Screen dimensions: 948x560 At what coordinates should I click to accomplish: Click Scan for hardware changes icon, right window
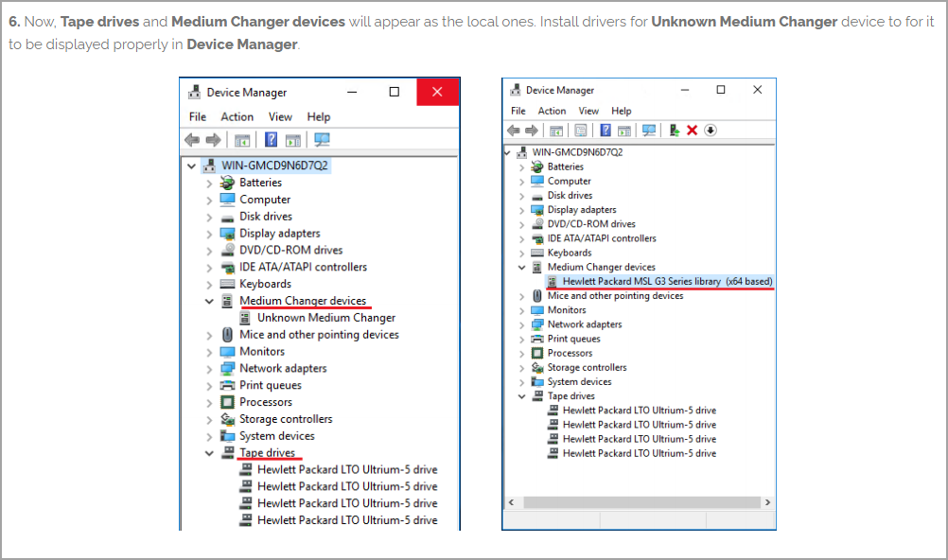[649, 130]
